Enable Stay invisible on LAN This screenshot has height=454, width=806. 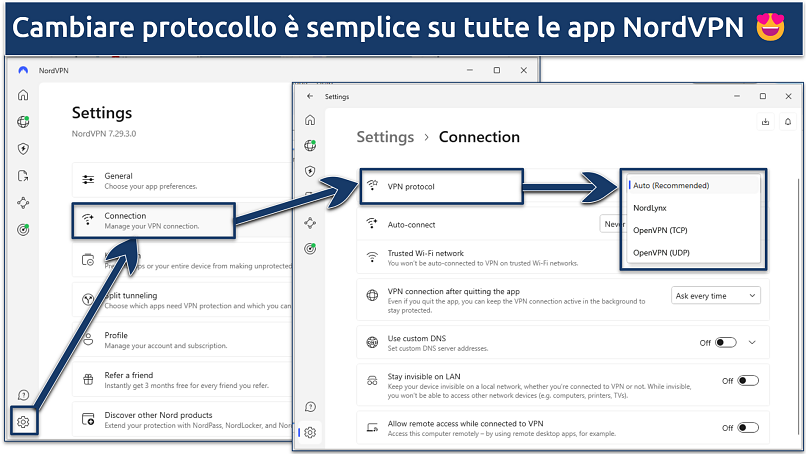(747, 381)
